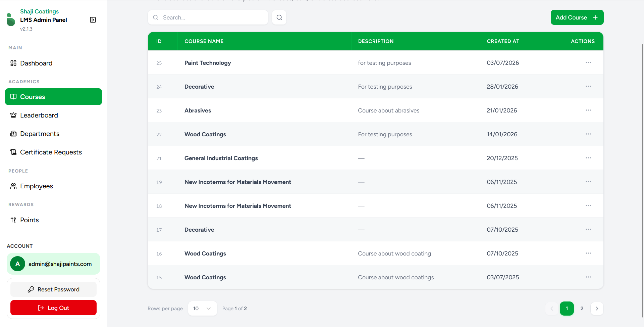Go to previous page arrow
This screenshot has height=327, width=644.
pyautogui.click(x=552, y=309)
